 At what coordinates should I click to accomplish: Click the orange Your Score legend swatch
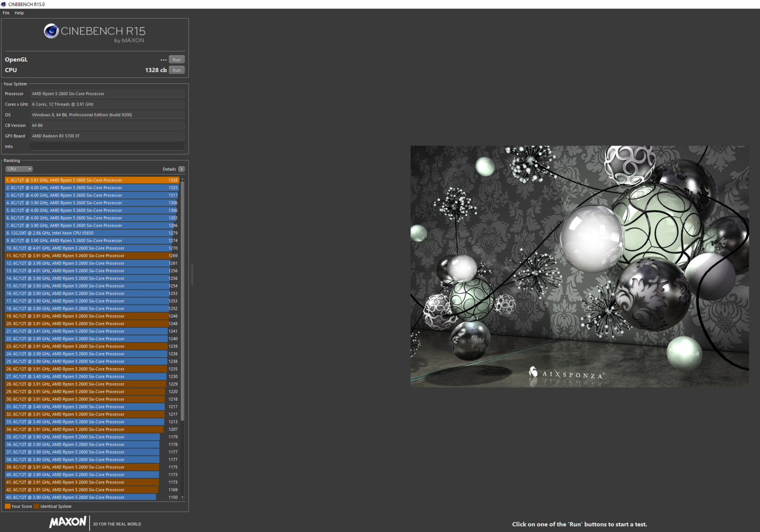click(8, 506)
